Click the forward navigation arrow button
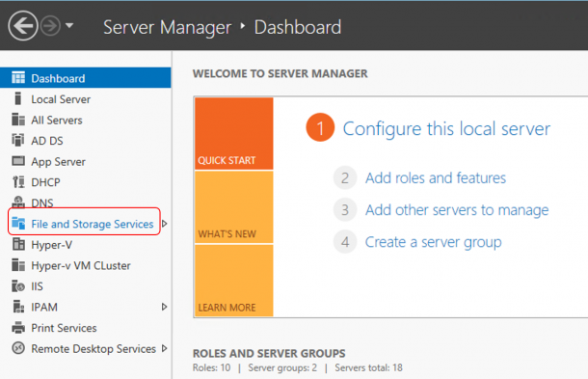The width and height of the screenshot is (588, 379). pos(50,26)
